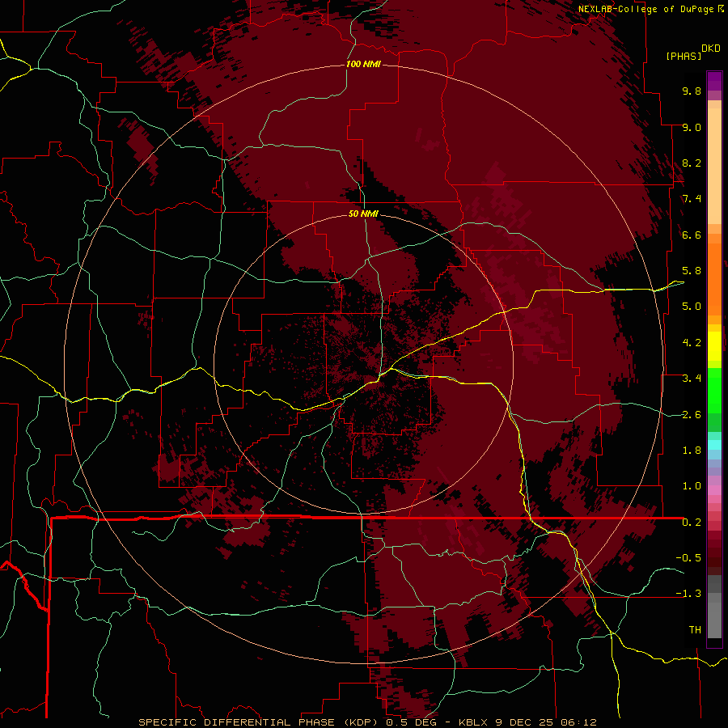Click the SPECIFIC DIFFERENTIAL PHASE (KDP) caption text
Viewport: 728px width, 728px height.
(259, 722)
